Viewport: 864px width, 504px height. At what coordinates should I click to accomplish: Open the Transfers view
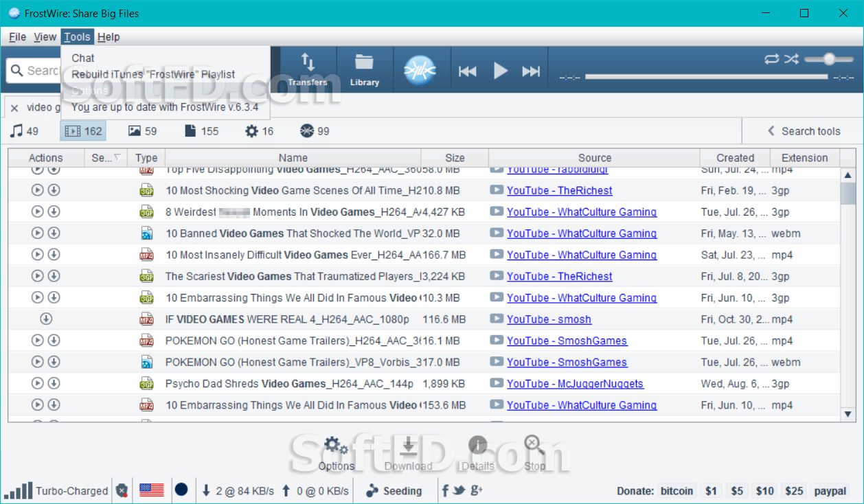click(x=307, y=70)
